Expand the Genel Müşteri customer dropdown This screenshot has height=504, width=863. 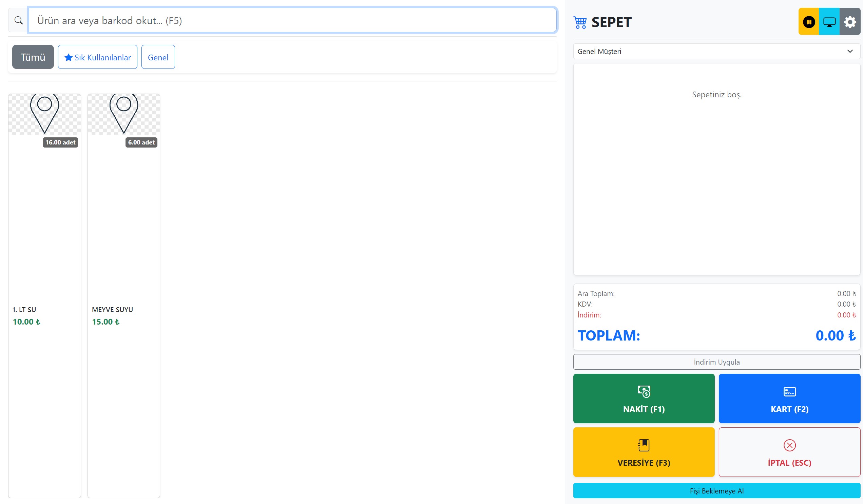pyautogui.click(x=716, y=51)
